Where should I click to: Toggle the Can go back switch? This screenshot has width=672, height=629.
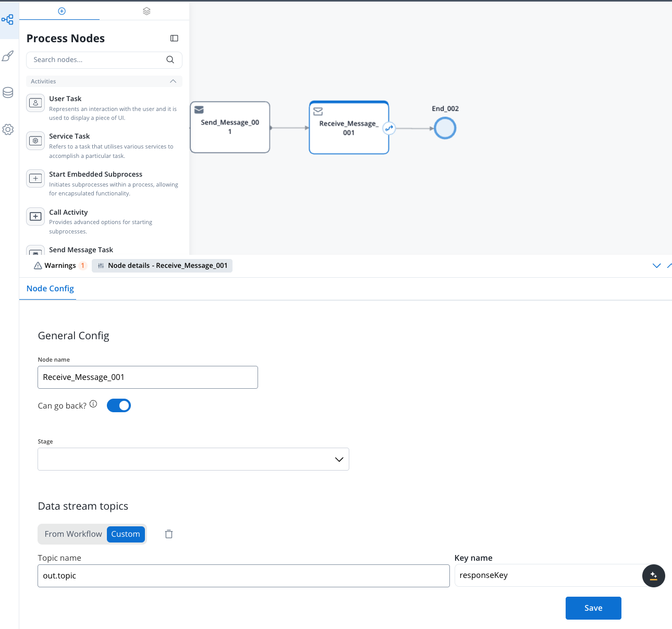coord(119,405)
